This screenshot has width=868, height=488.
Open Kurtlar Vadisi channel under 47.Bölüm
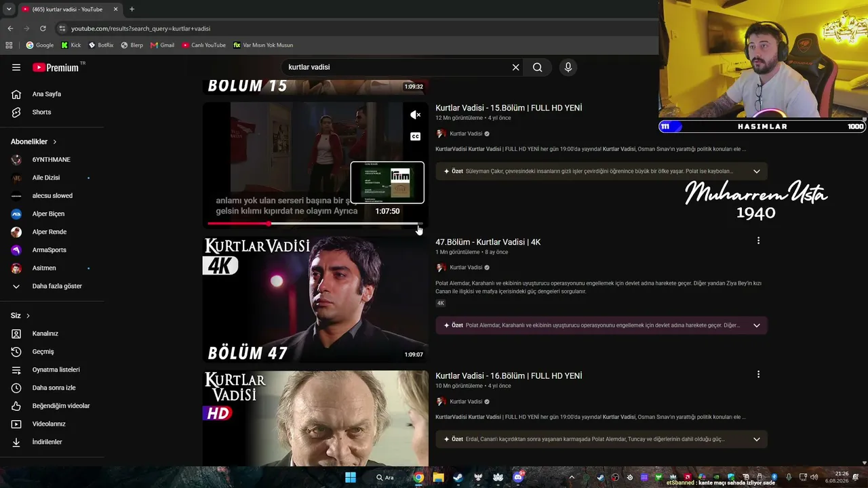(x=466, y=268)
